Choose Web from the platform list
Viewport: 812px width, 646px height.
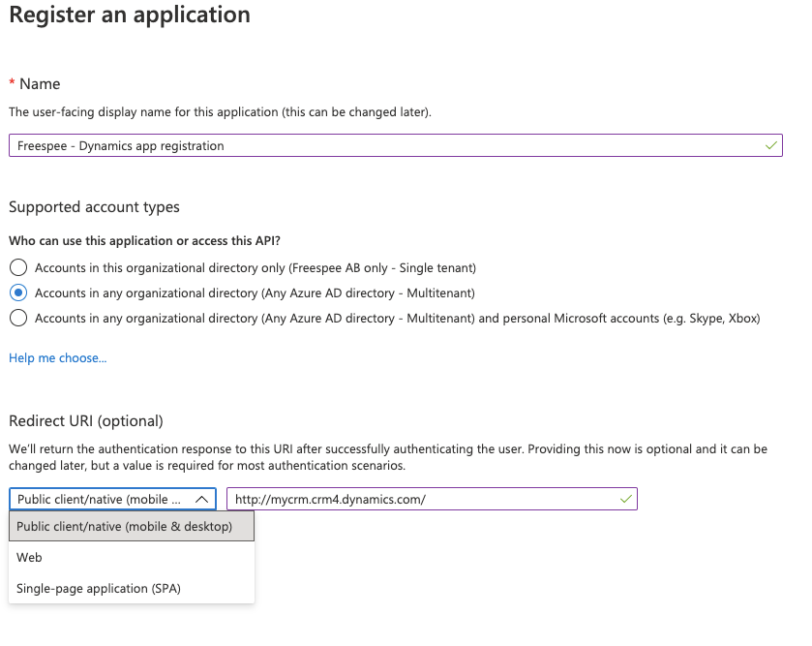click(132, 558)
